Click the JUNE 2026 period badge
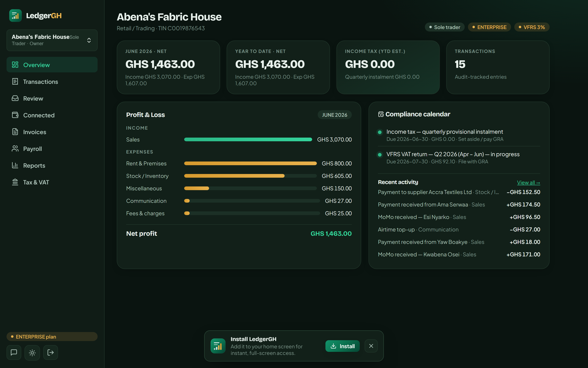 (334, 115)
